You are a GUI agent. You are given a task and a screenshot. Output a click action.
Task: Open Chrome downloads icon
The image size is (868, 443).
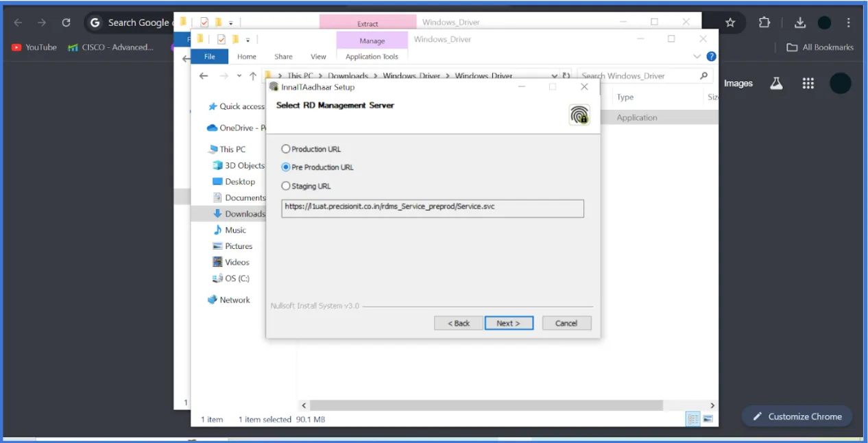pyautogui.click(x=800, y=23)
